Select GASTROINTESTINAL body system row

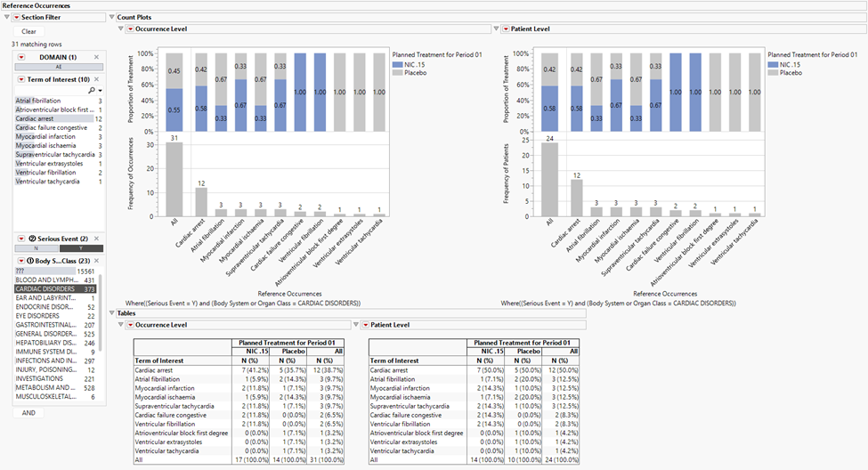(55, 325)
